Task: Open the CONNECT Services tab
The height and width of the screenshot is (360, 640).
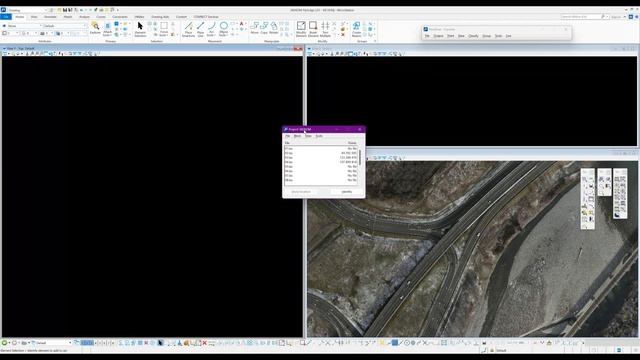Action: [206, 17]
